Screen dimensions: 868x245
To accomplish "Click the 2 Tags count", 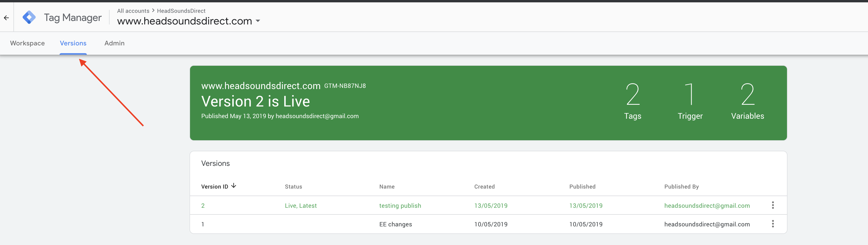I will click(632, 101).
